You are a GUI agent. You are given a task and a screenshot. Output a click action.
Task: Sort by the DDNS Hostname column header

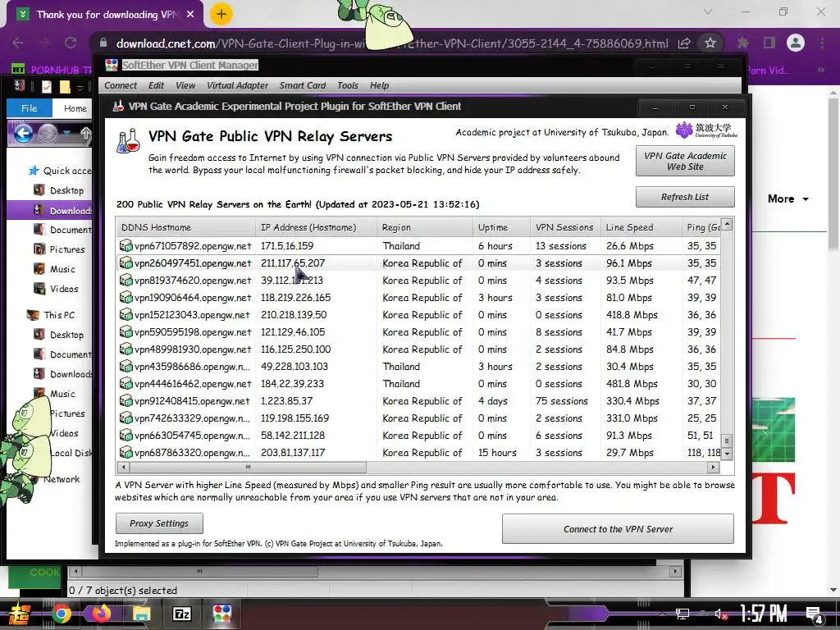(x=185, y=227)
